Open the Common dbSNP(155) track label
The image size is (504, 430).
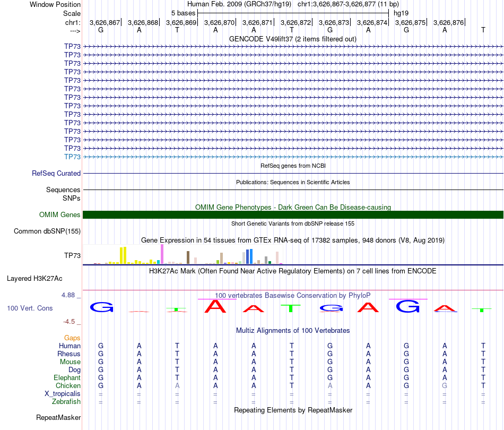pyautogui.click(x=47, y=231)
